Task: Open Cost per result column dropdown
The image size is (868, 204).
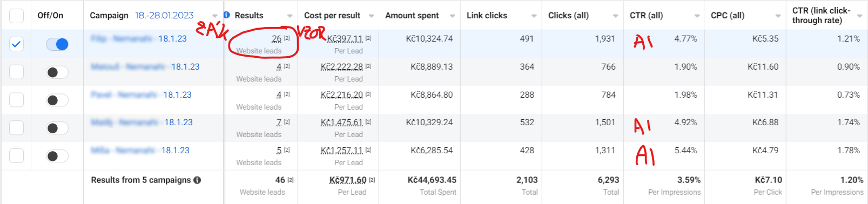Action: 372,16
